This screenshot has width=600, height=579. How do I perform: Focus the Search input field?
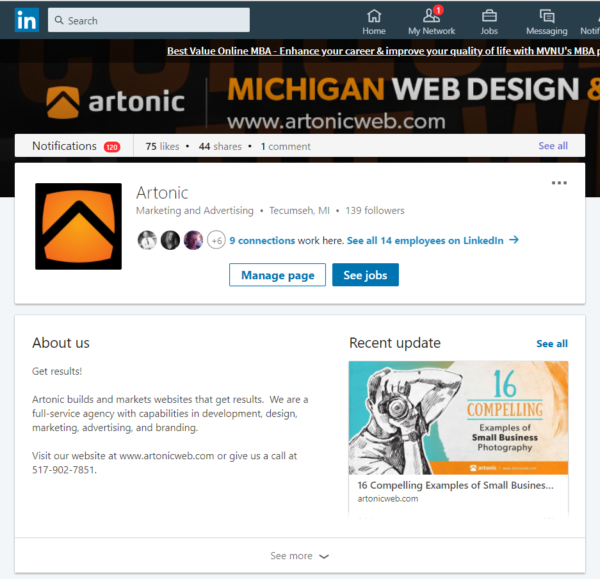pos(149,20)
